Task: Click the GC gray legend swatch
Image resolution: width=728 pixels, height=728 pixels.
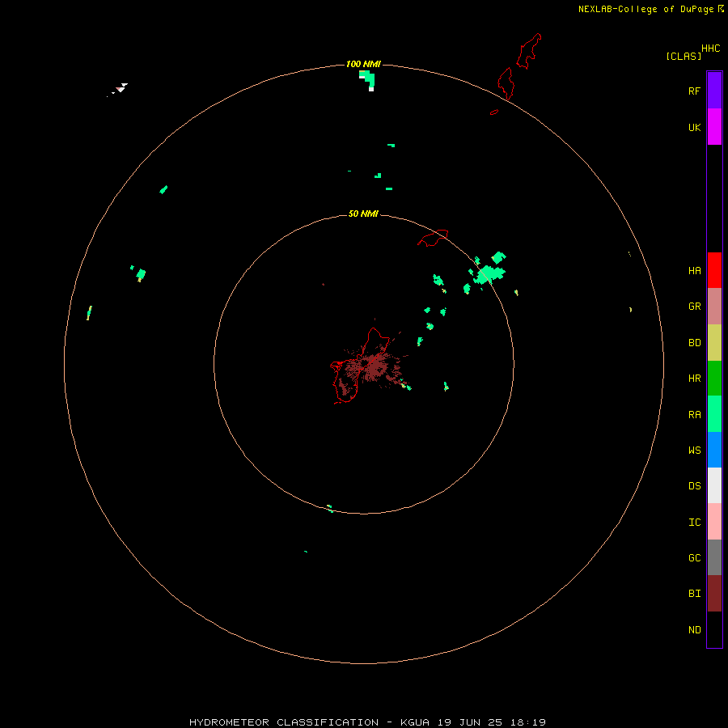Action: pyautogui.click(x=714, y=557)
